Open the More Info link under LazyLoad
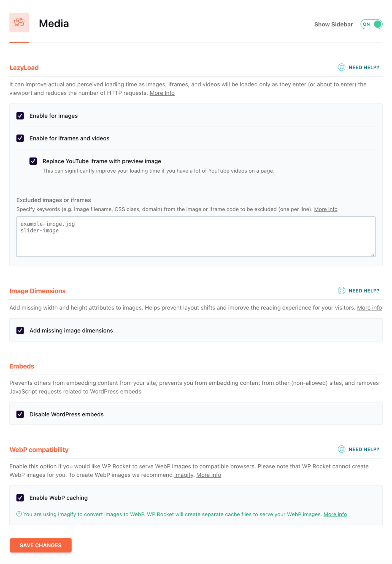Image resolution: width=392 pixels, height=564 pixels. [162, 93]
